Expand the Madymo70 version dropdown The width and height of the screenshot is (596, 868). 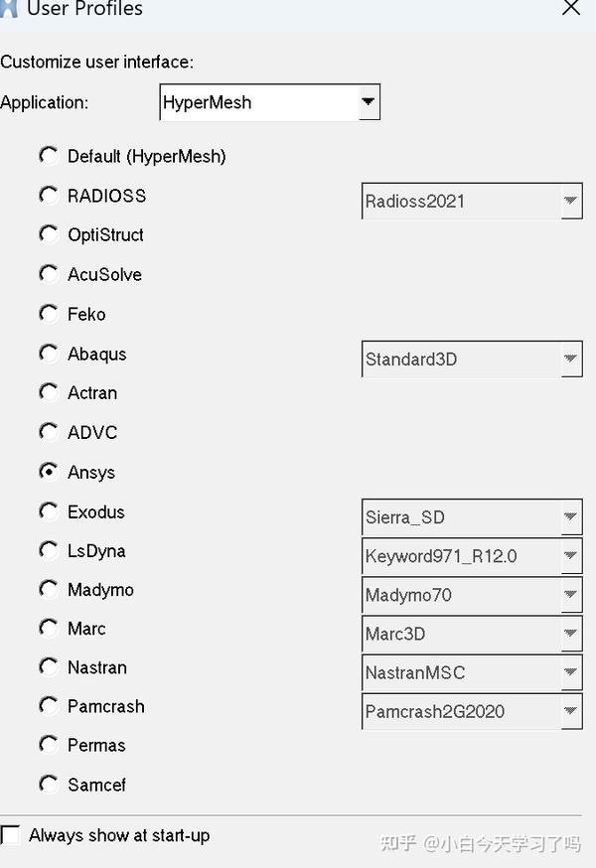(x=571, y=595)
